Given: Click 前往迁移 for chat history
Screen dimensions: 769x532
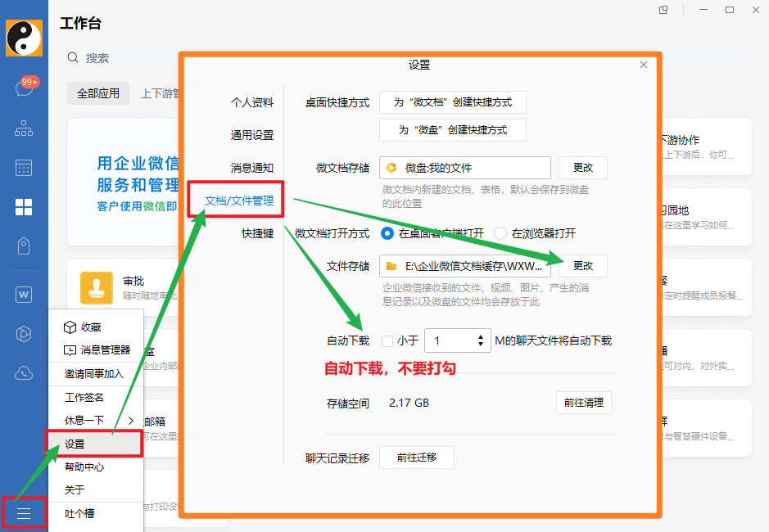Looking at the screenshot, I should click(x=416, y=458).
